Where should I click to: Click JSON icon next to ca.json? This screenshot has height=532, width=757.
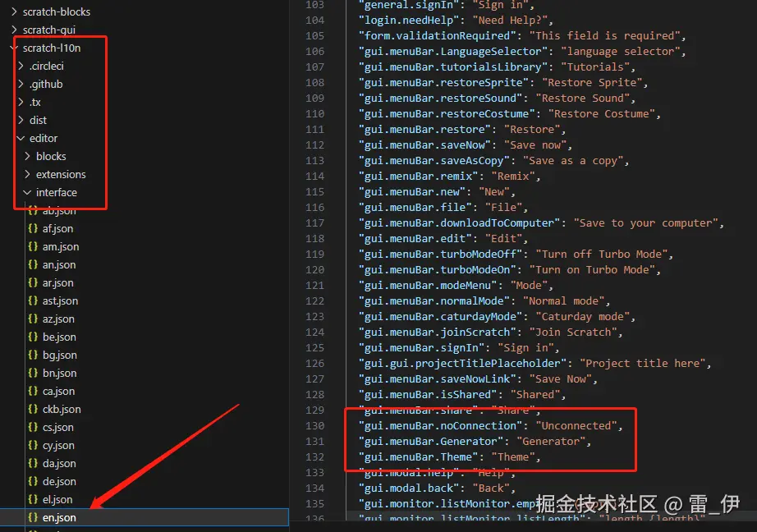(x=33, y=391)
